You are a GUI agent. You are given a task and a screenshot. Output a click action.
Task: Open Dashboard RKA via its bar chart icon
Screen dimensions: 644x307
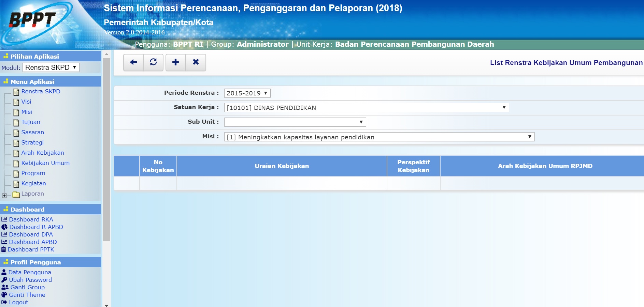pyautogui.click(x=4, y=219)
